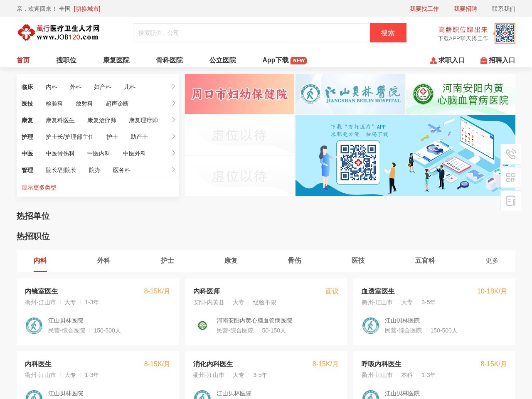Screen dimensions: 532x399
Task: Click 我要找工作 in top bar
Action: [424, 9]
